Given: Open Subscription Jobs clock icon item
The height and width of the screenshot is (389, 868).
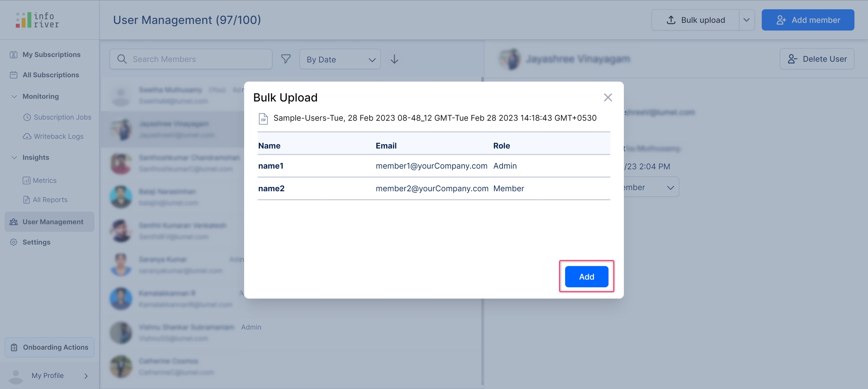Looking at the screenshot, I should click(27, 117).
